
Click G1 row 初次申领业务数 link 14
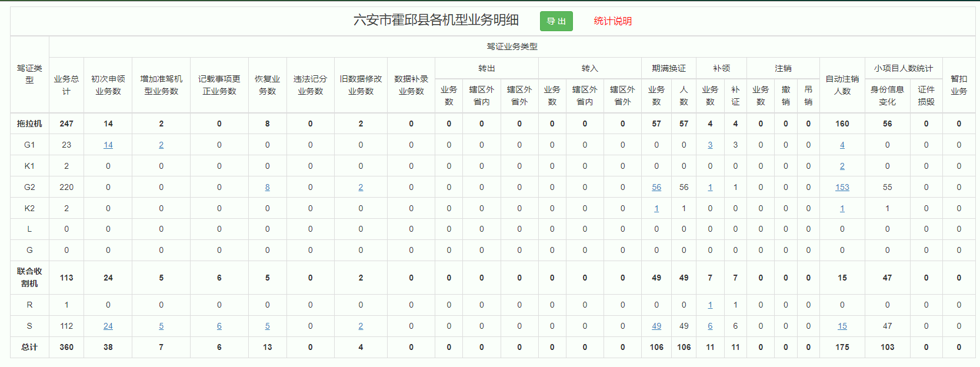(x=108, y=145)
